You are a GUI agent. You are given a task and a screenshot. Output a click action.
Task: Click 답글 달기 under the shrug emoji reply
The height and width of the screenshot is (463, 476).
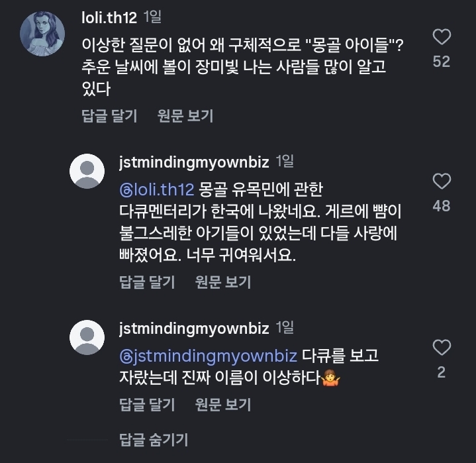(147, 404)
